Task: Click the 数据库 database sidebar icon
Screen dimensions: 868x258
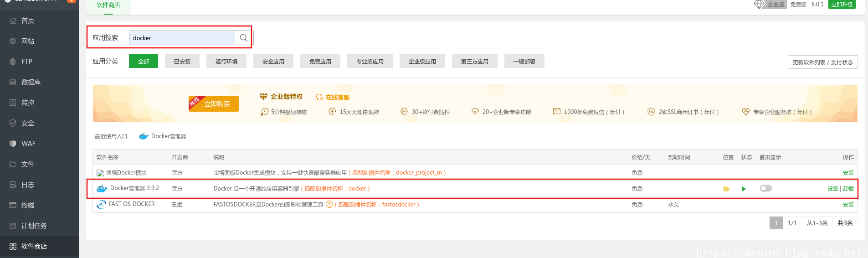Action: tap(13, 82)
